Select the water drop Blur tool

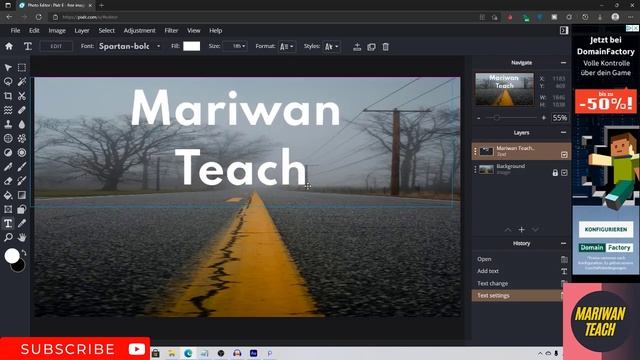(22, 124)
